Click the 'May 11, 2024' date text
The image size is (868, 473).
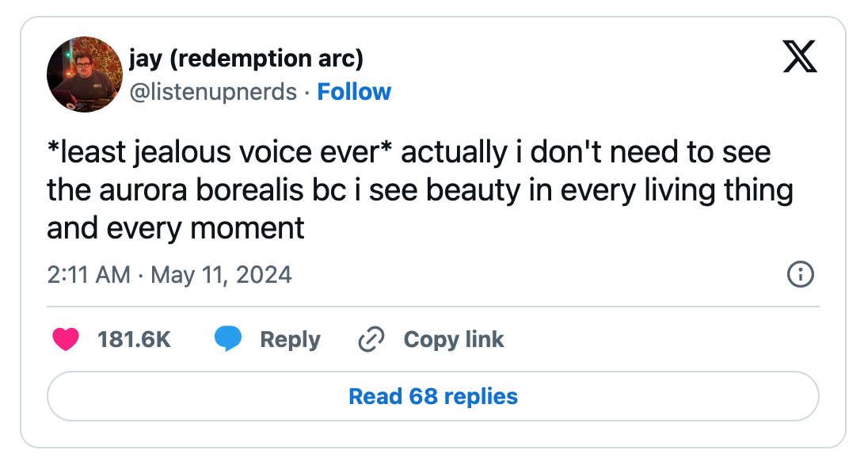click(221, 275)
